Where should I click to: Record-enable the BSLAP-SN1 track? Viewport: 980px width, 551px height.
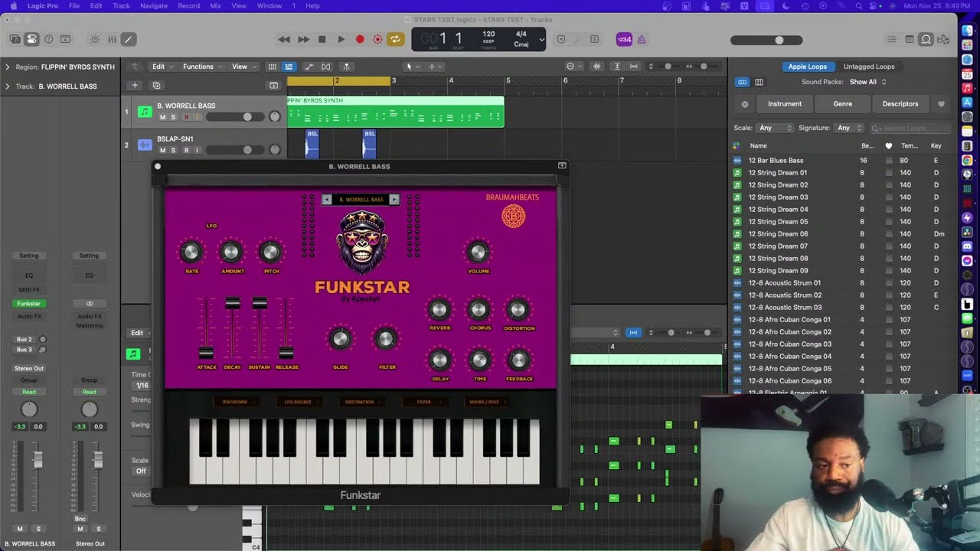[186, 150]
